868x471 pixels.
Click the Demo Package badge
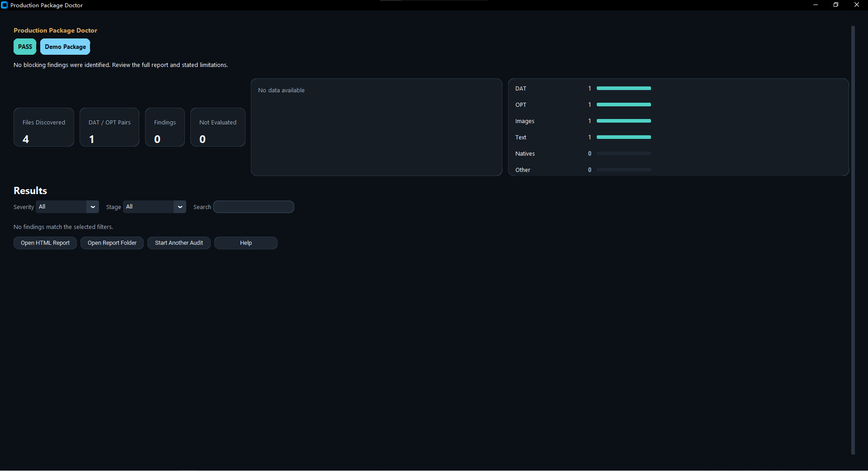(65, 47)
